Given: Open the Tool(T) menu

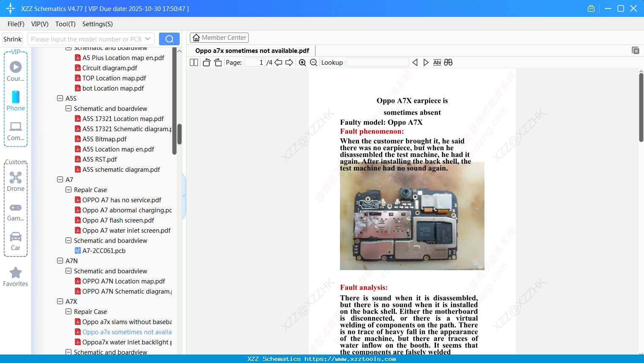Looking at the screenshot, I should [65, 24].
